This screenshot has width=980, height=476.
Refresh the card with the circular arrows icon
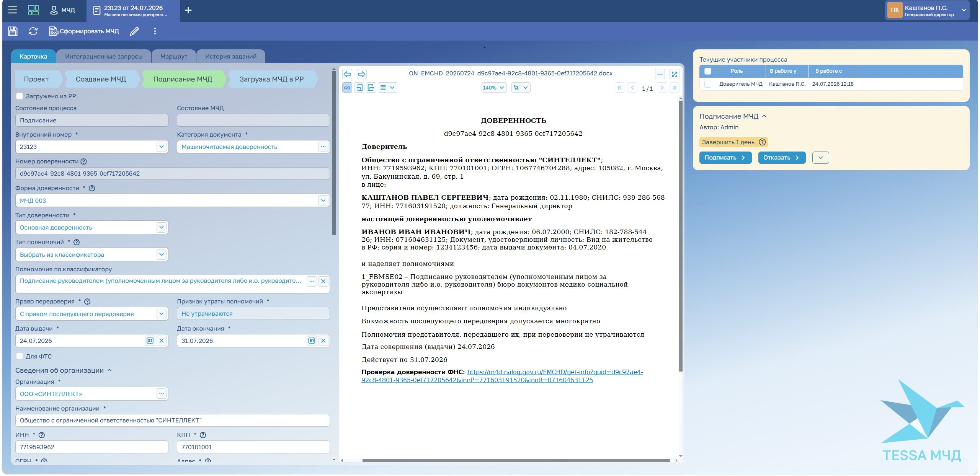[33, 31]
